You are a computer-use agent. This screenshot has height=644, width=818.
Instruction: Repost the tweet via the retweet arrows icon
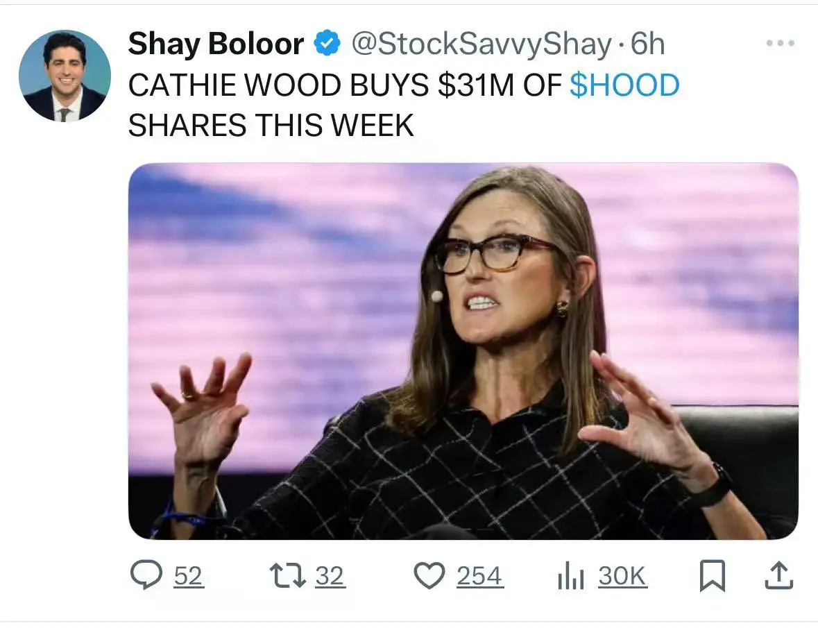[x=287, y=575]
